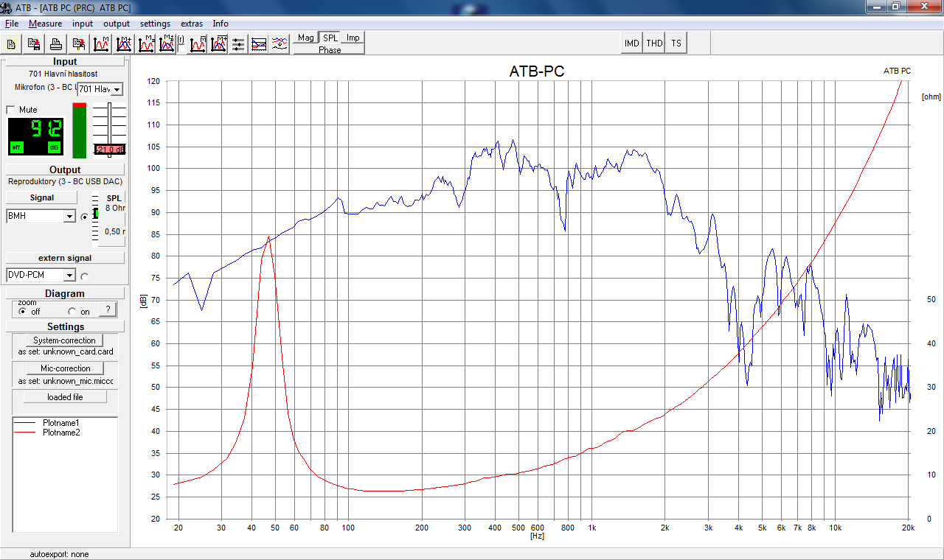Select Plotname2 in the plot list
Image resolution: width=944 pixels, height=560 pixels.
point(60,433)
